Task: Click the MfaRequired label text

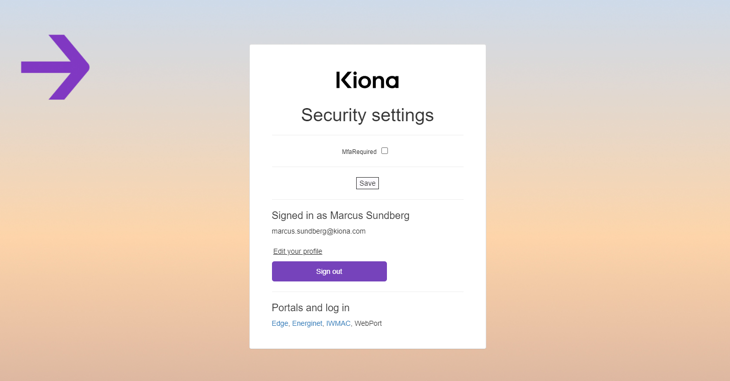Action: 359,152
